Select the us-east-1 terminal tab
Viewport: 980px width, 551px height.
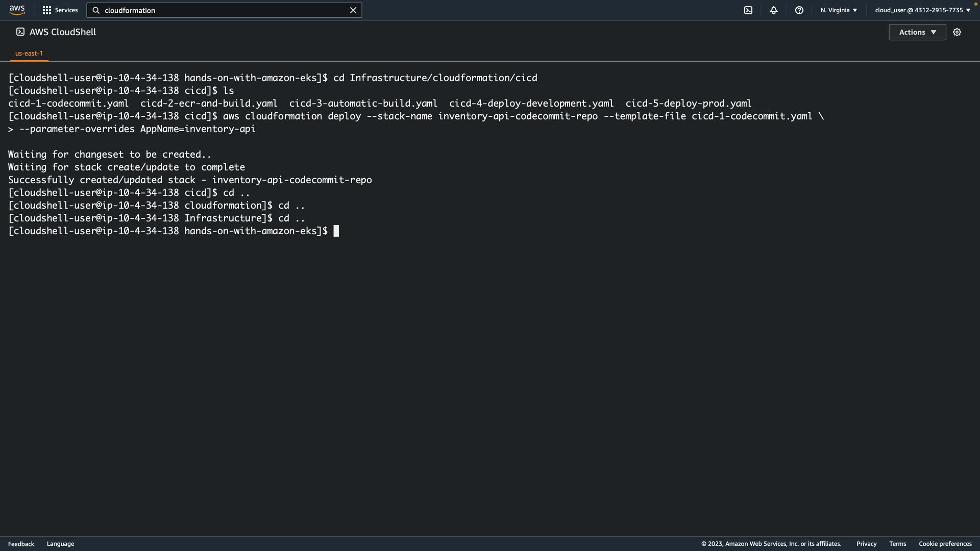tap(29, 53)
